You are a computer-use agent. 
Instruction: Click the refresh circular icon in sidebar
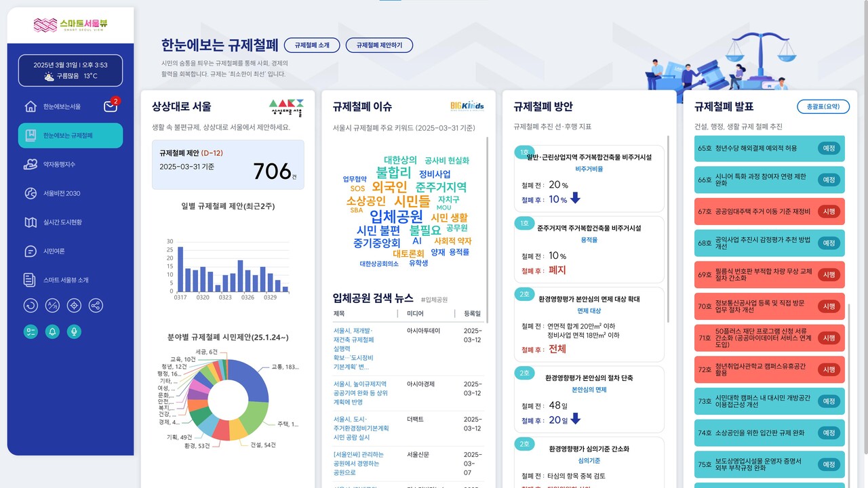click(x=31, y=305)
